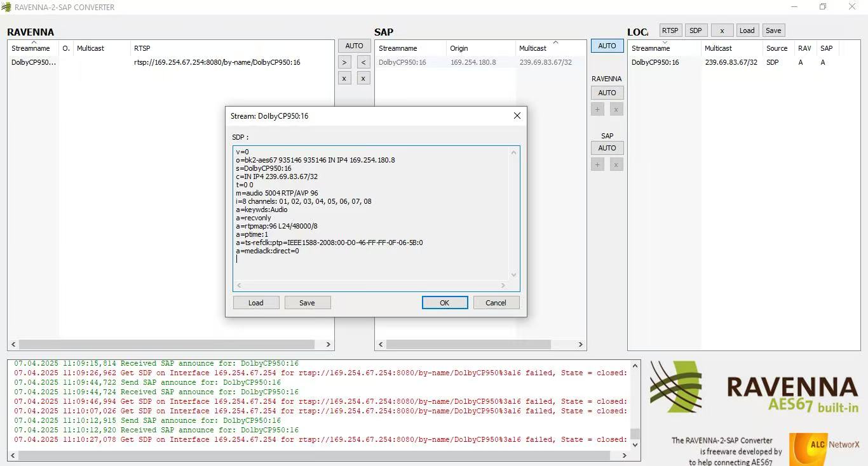
Task: Restore down the RAVENNA-2-SAP Converter window
Action: tap(823, 7)
